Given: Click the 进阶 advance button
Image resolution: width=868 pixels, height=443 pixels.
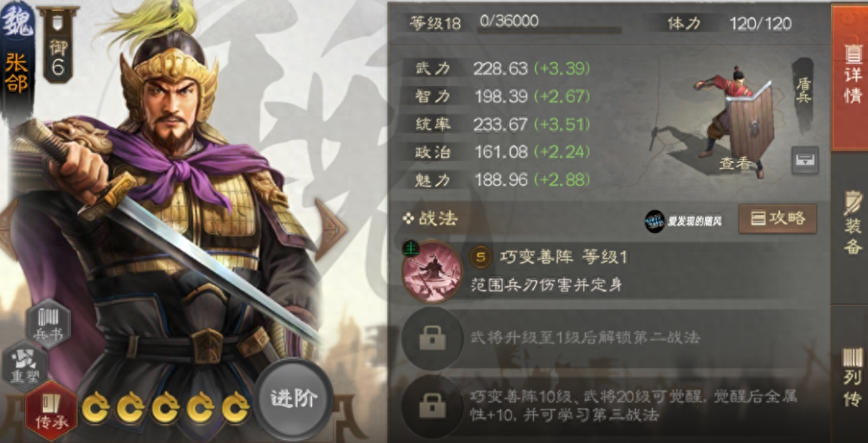Looking at the screenshot, I should pos(294,398).
